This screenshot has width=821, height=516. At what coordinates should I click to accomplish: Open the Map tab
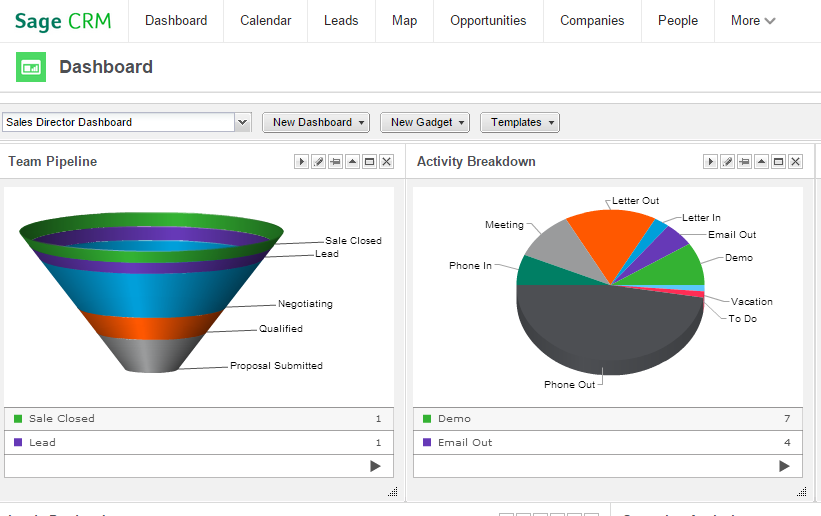point(404,21)
